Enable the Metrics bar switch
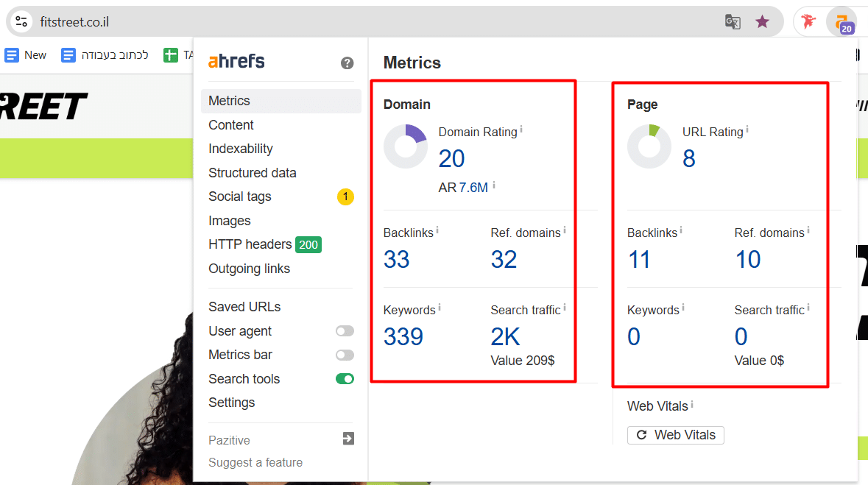 345,355
